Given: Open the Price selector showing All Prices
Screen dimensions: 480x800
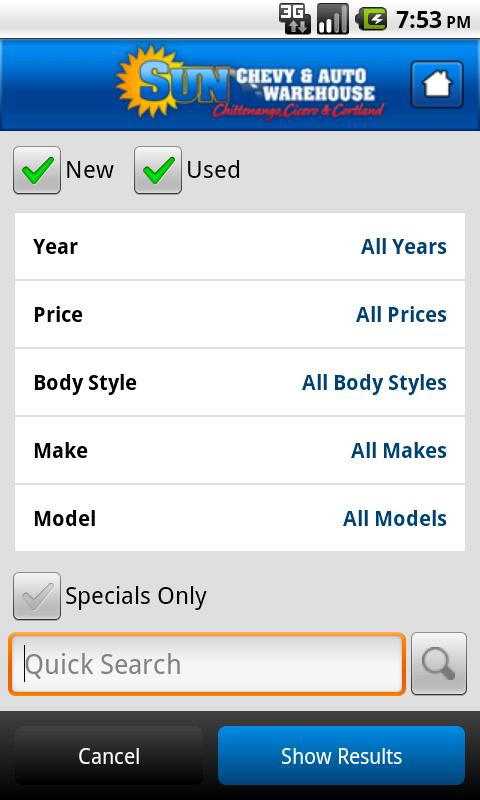Looking at the screenshot, I should click(240, 314).
